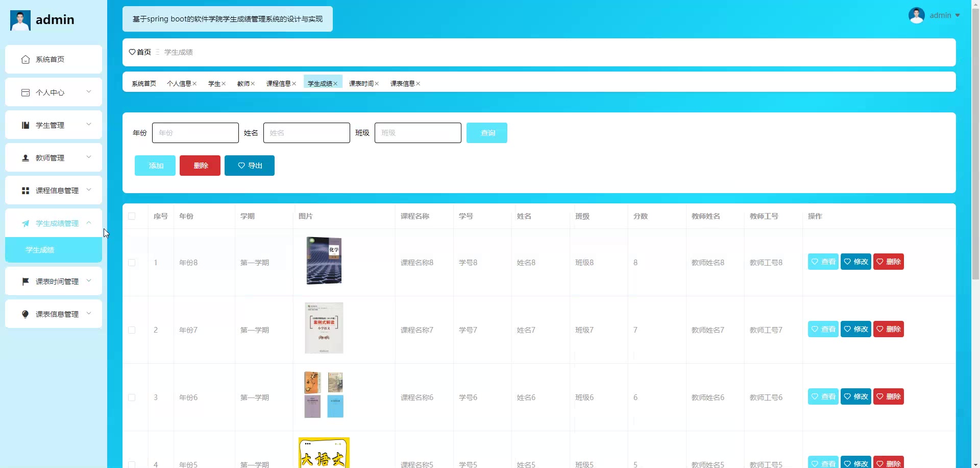Close the 教师 tab with its x

(253, 84)
